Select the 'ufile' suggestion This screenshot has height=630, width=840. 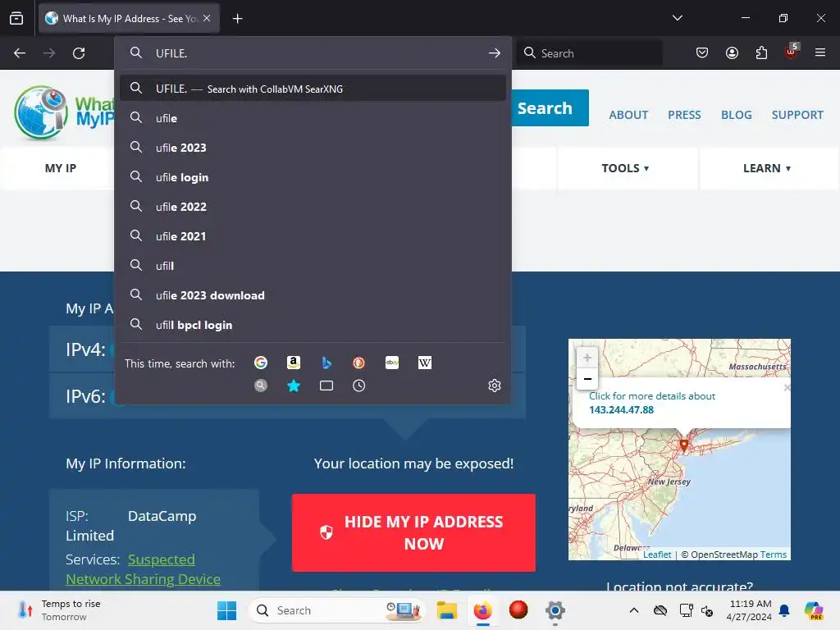coord(313,118)
